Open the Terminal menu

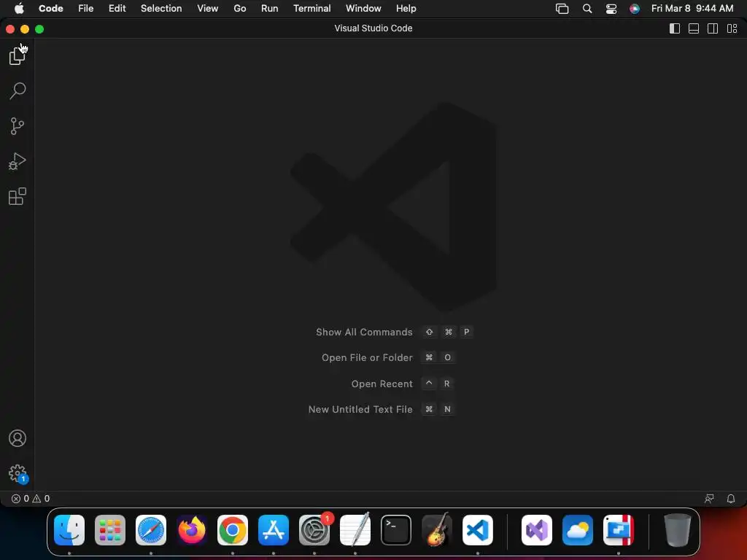tap(311, 9)
